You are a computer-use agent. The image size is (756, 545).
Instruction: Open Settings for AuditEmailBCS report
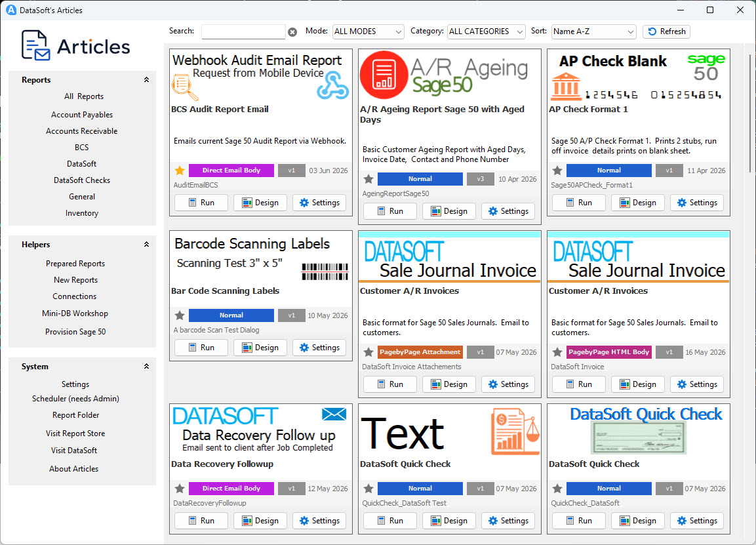click(319, 203)
